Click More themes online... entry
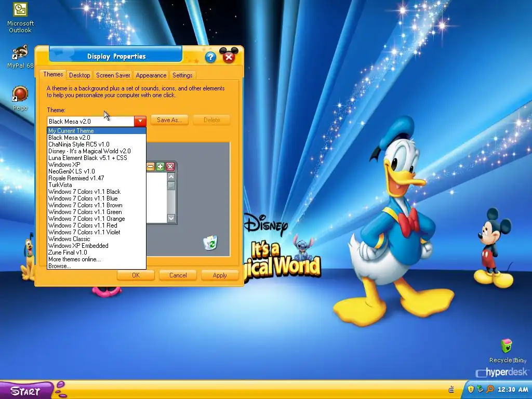 tap(97, 259)
